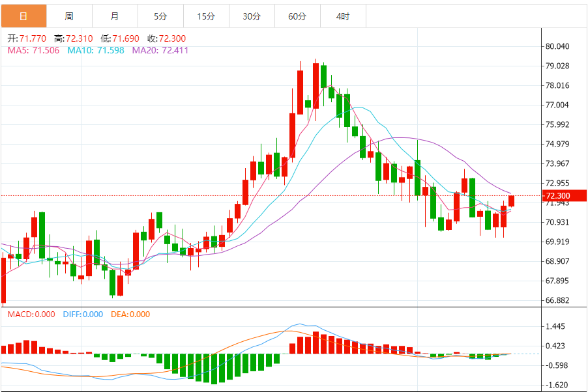This screenshot has height=392, width=588.
Task: Click the DEA:0.000 indicator label
Action: pos(130,314)
